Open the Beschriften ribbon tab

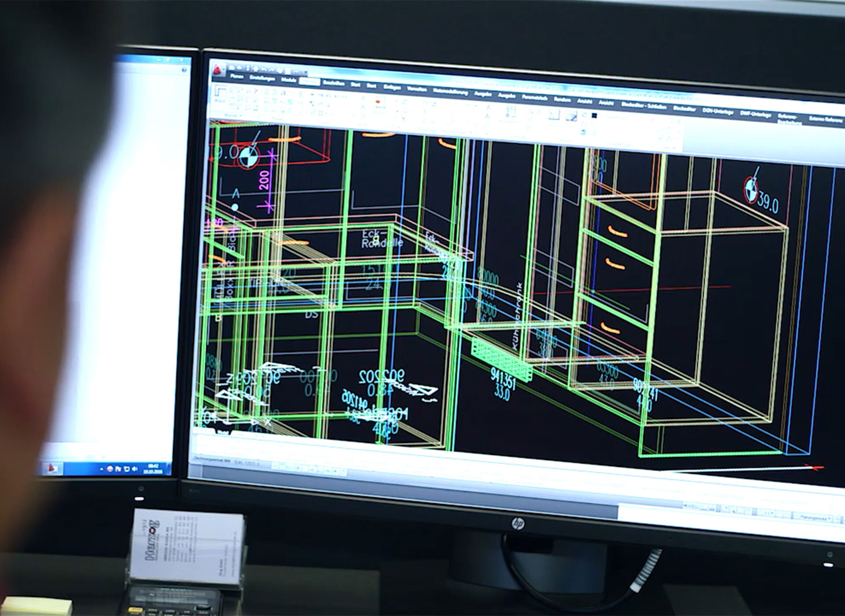coord(334,83)
